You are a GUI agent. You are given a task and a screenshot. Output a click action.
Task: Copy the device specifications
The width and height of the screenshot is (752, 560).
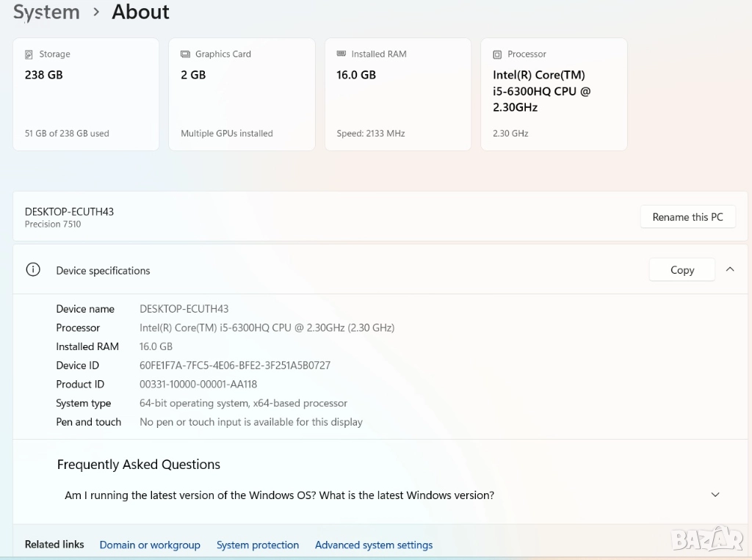coord(681,270)
